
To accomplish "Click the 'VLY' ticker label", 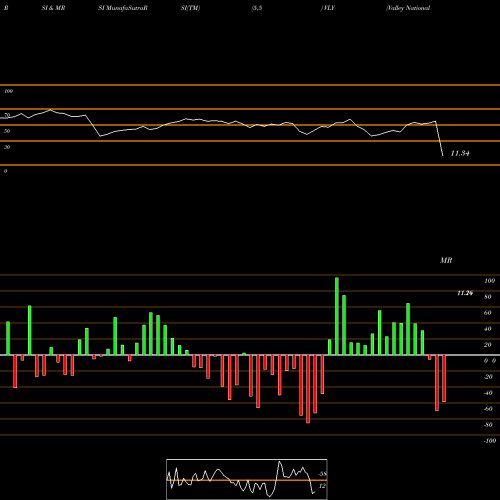I will tap(328, 8).
